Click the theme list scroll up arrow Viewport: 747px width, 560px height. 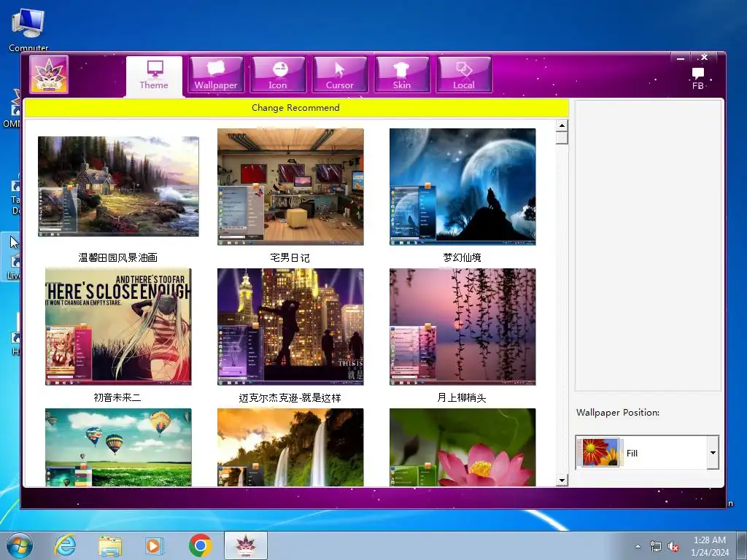tap(562, 125)
